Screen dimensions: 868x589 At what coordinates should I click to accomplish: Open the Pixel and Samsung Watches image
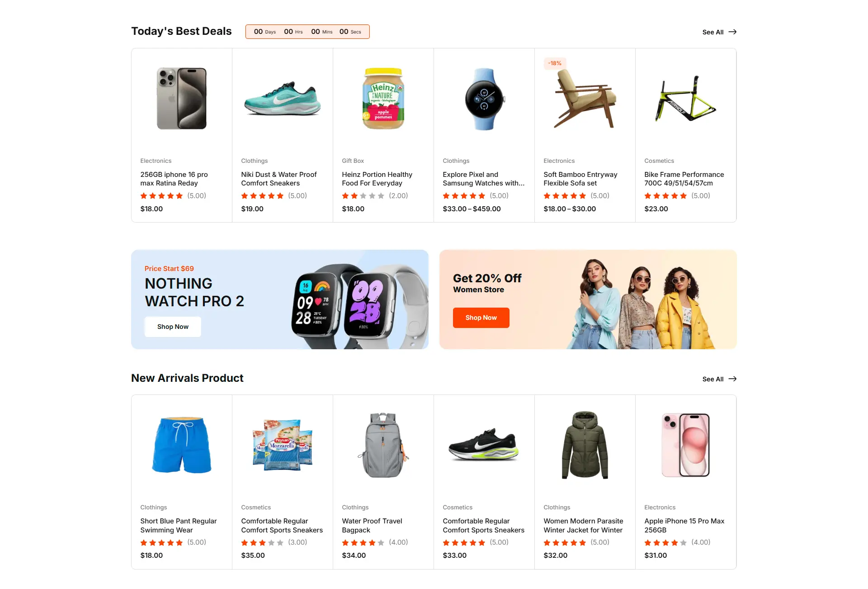pyautogui.click(x=484, y=99)
